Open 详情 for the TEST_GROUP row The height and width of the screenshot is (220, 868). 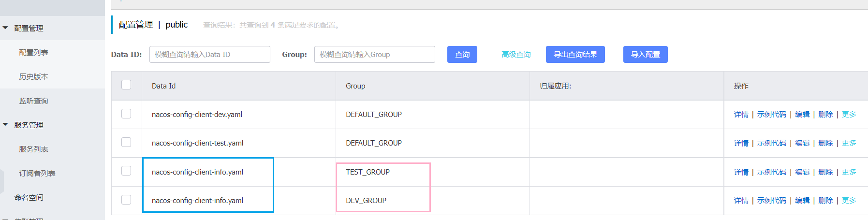click(x=741, y=172)
